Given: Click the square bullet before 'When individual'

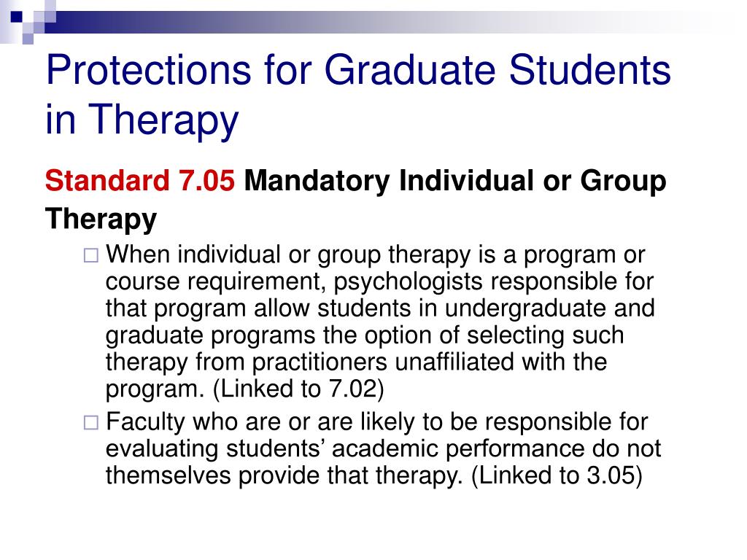Looking at the screenshot, I should tap(91, 255).
